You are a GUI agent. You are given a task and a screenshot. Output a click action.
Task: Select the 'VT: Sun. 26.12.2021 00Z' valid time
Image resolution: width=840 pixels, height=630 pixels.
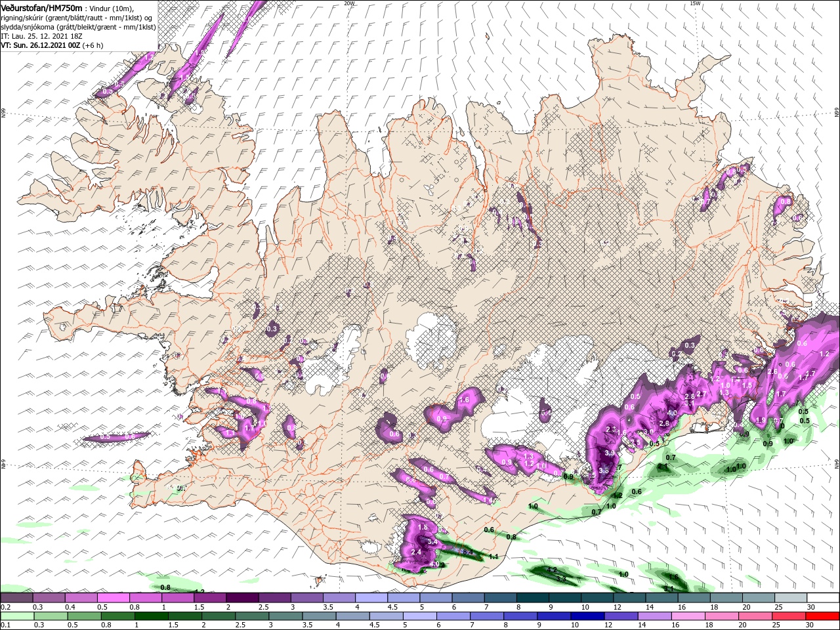coord(40,45)
